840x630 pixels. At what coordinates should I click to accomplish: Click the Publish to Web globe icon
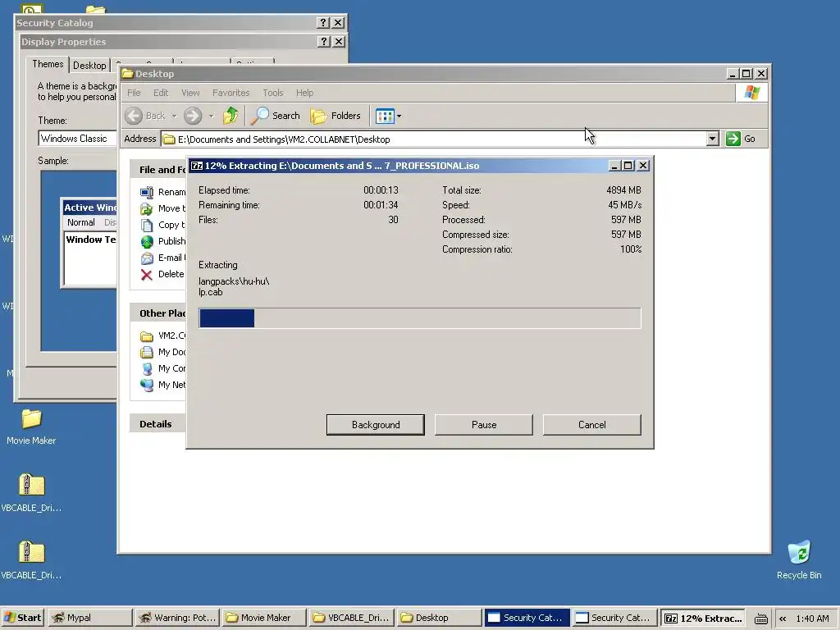[x=147, y=242]
